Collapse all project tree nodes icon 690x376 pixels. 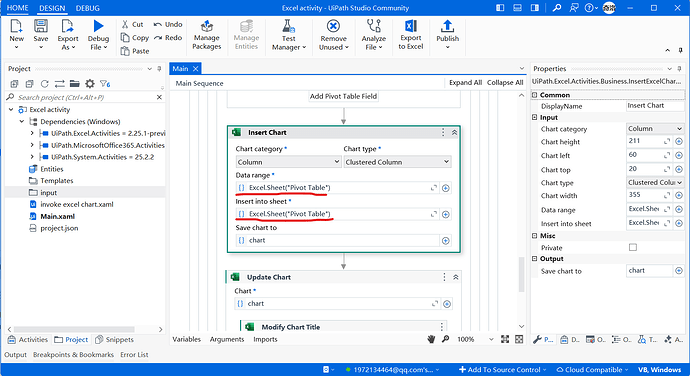tap(29, 84)
